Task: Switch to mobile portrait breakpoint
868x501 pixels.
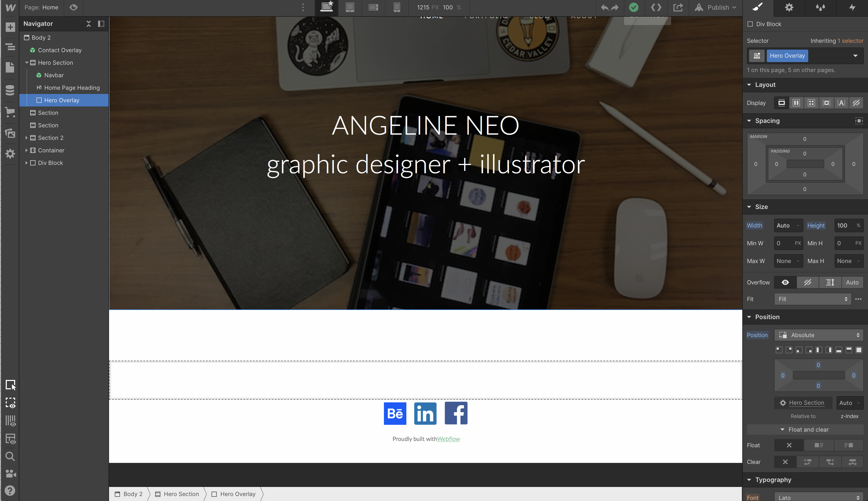Action: click(x=396, y=7)
